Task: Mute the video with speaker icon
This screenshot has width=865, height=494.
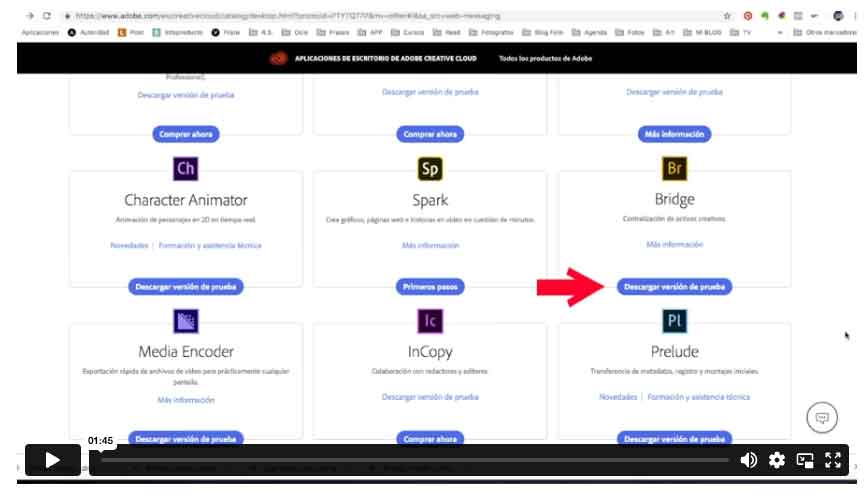Action: click(x=749, y=460)
